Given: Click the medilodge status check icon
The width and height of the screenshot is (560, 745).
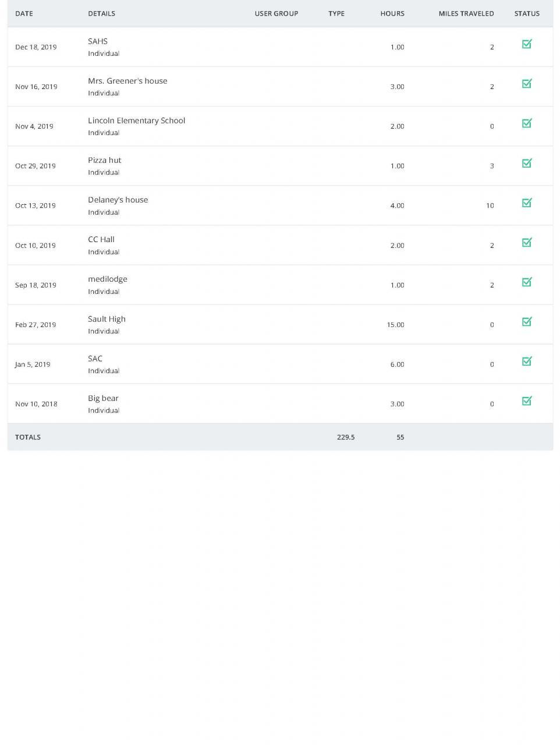Looking at the screenshot, I should (x=527, y=282).
